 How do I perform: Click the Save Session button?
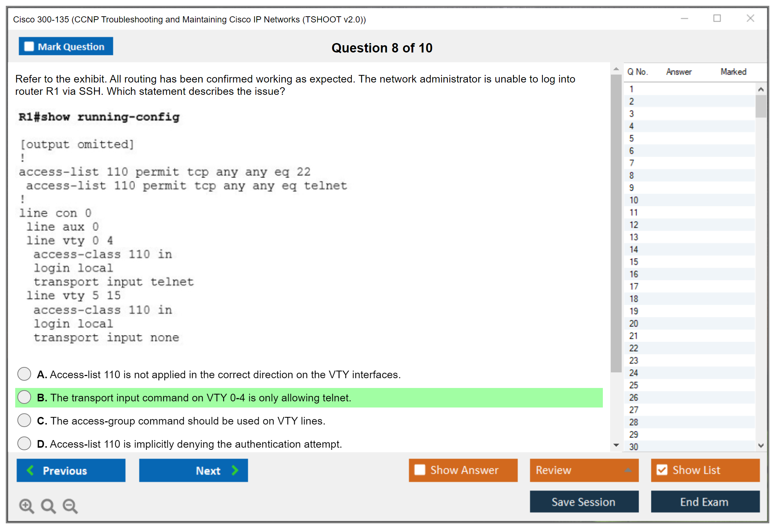[x=584, y=502]
